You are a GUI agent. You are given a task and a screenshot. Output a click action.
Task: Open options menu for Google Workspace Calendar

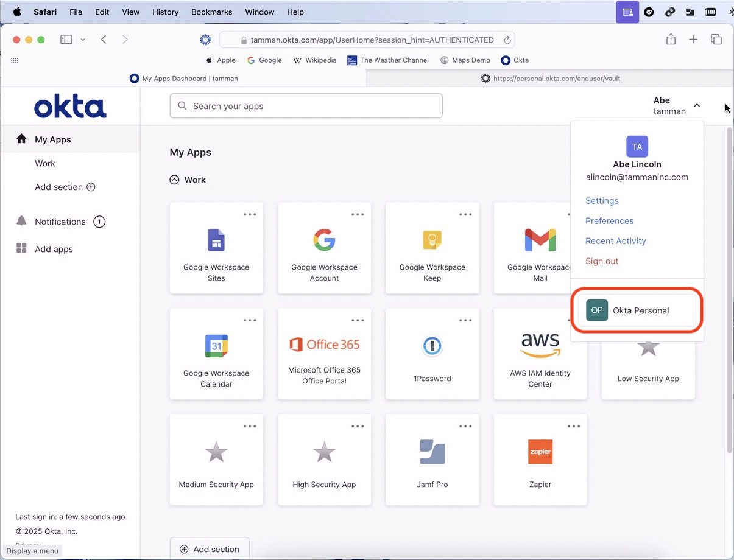(x=250, y=320)
